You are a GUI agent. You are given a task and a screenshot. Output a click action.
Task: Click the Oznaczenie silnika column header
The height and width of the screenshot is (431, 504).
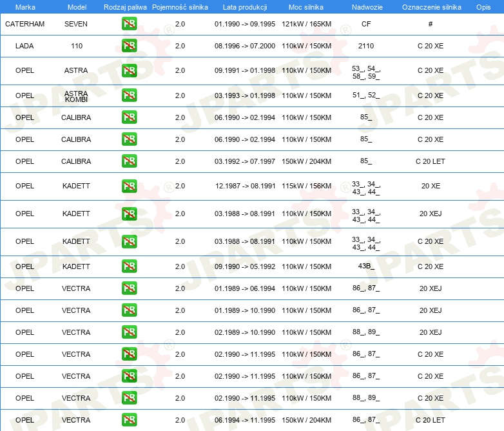point(431,6)
